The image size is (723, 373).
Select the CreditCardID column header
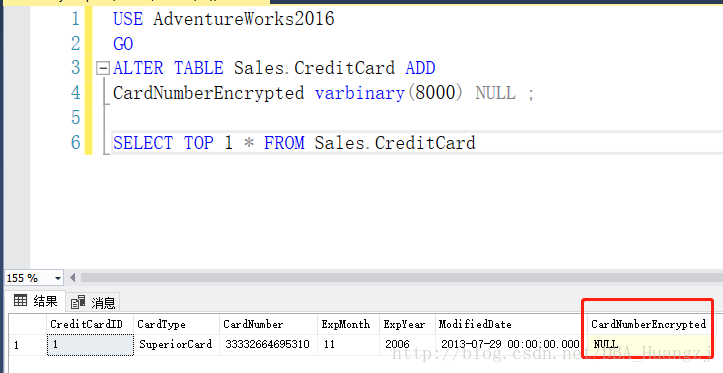pyautogui.click(x=90, y=324)
